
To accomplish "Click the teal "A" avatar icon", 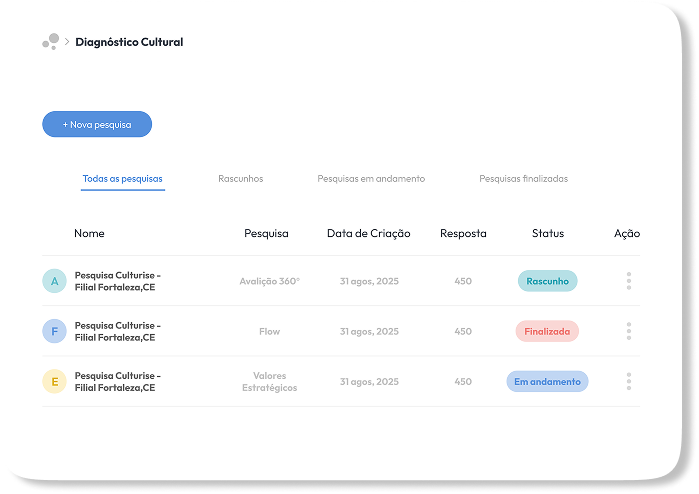I will point(55,281).
